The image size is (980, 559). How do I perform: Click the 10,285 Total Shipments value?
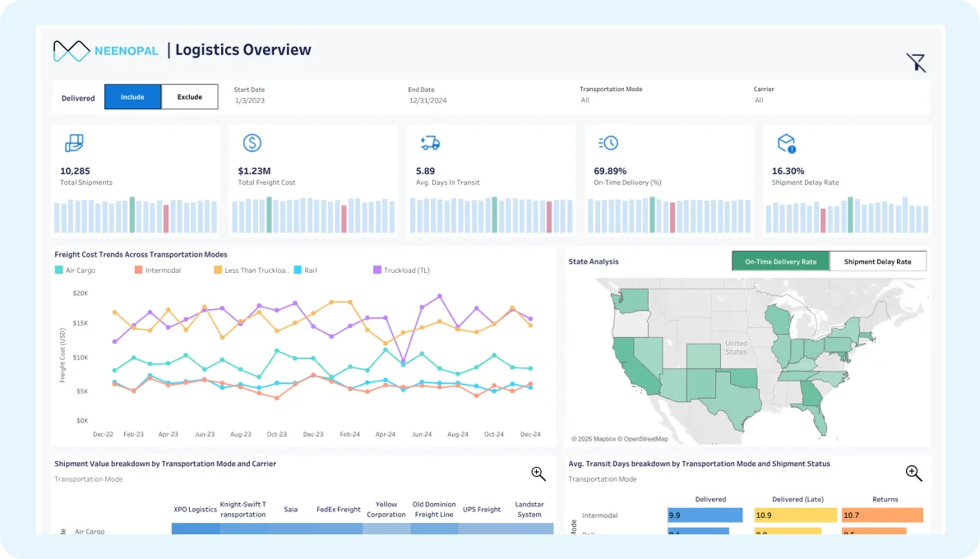pyautogui.click(x=75, y=171)
